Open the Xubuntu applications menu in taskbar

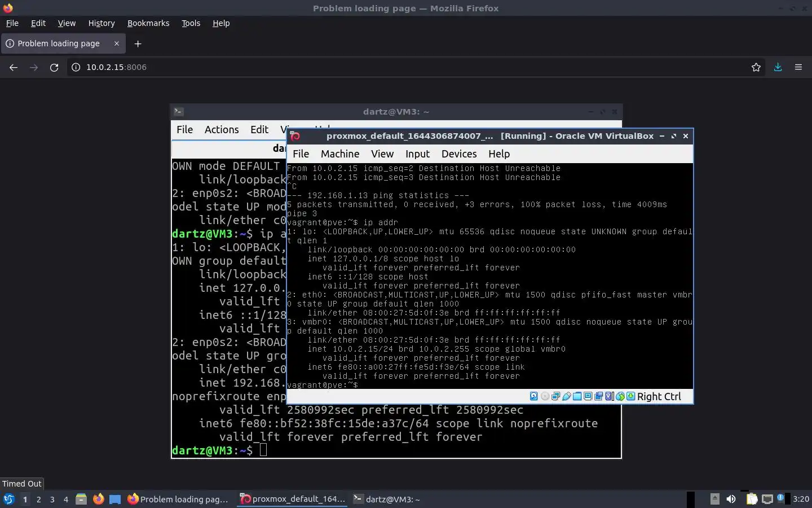click(x=8, y=499)
